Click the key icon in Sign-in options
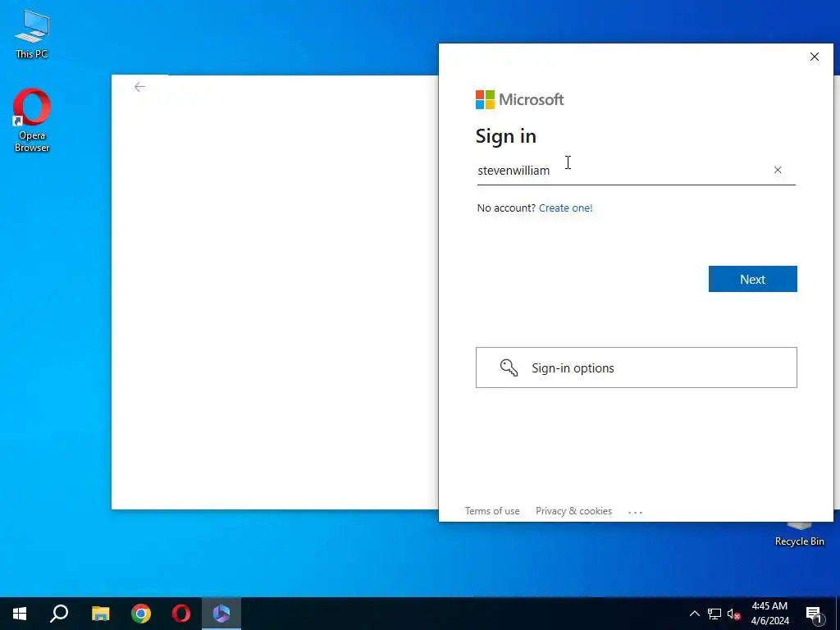Viewport: 840px width, 630px height. pos(509,367)
